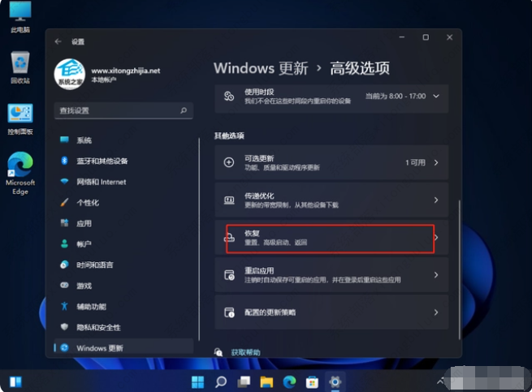Open the taskbar search icon
Viewport: 532px width, 392px height.
pyautogui.click(x=220, y=381)
